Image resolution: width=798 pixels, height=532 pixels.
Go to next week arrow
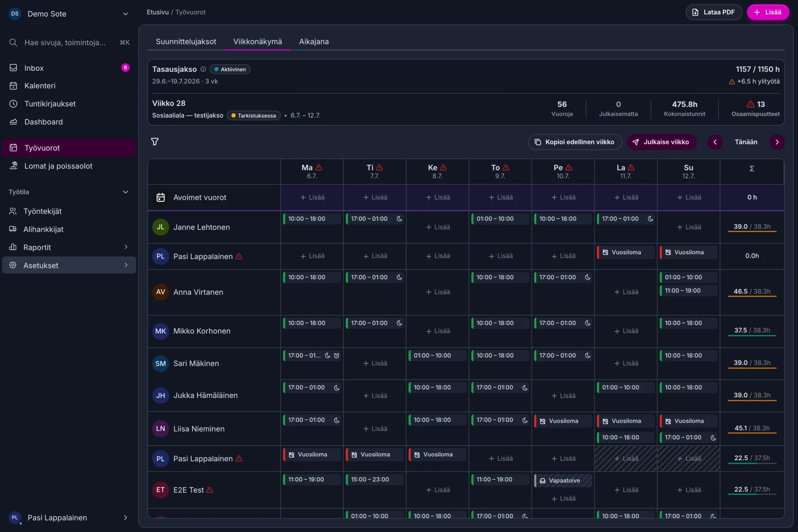point(777,142)
